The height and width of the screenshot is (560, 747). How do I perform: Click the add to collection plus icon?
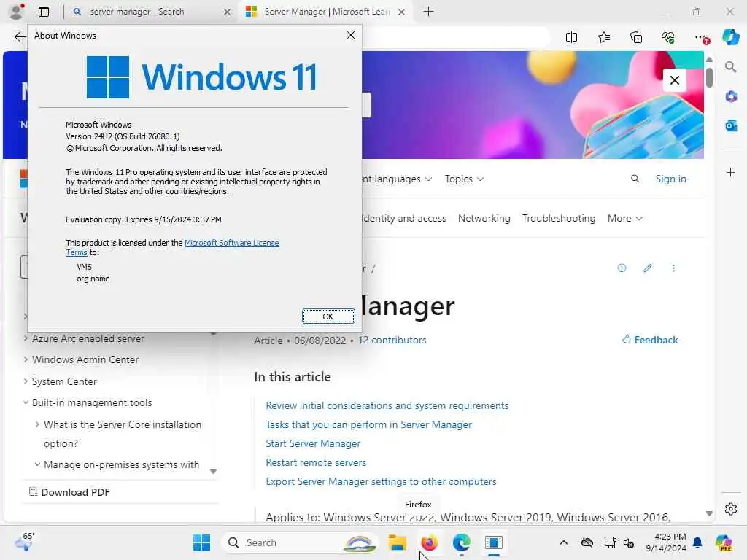click(x=622, y=268)
